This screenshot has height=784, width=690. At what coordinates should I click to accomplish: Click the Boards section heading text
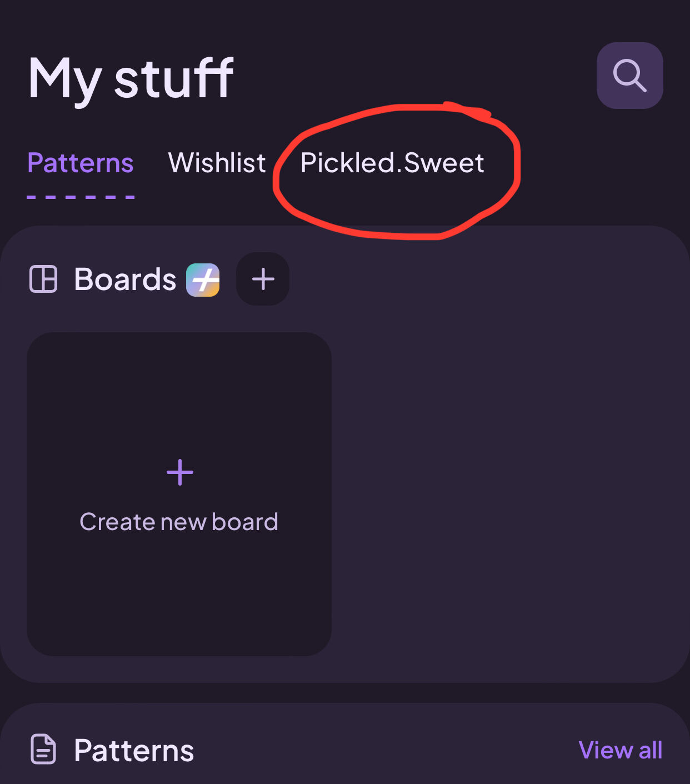point(125,279)
